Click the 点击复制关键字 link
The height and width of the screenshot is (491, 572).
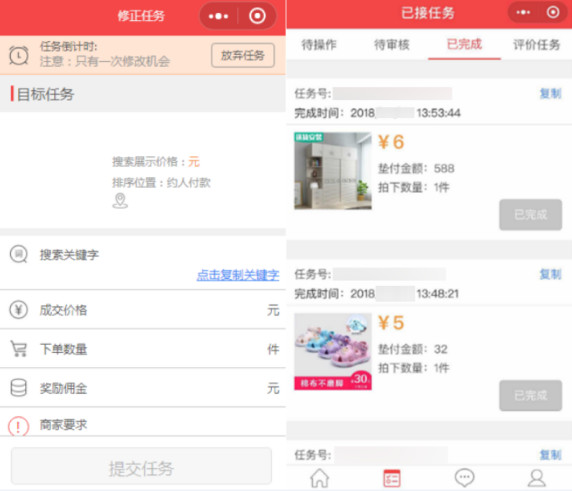click(x=238, y=275)
